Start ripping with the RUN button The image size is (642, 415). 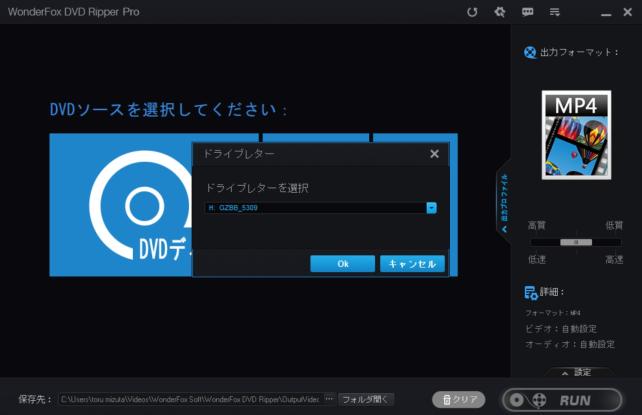pyautogui.click(x=562, y=400)
